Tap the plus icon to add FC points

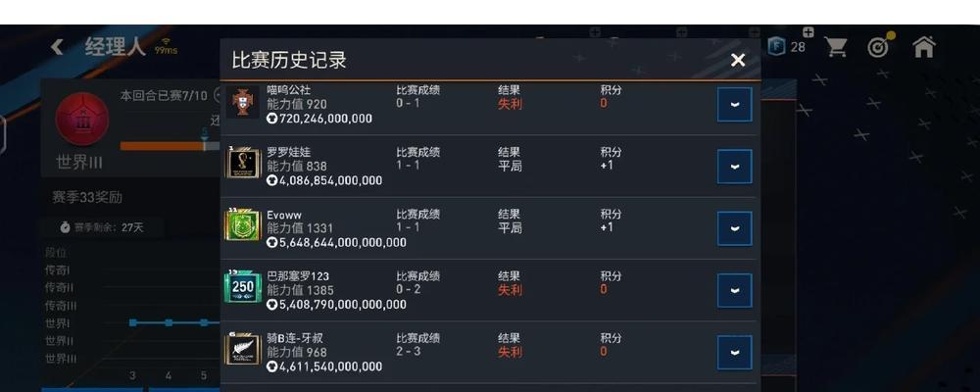coord(808,32)
